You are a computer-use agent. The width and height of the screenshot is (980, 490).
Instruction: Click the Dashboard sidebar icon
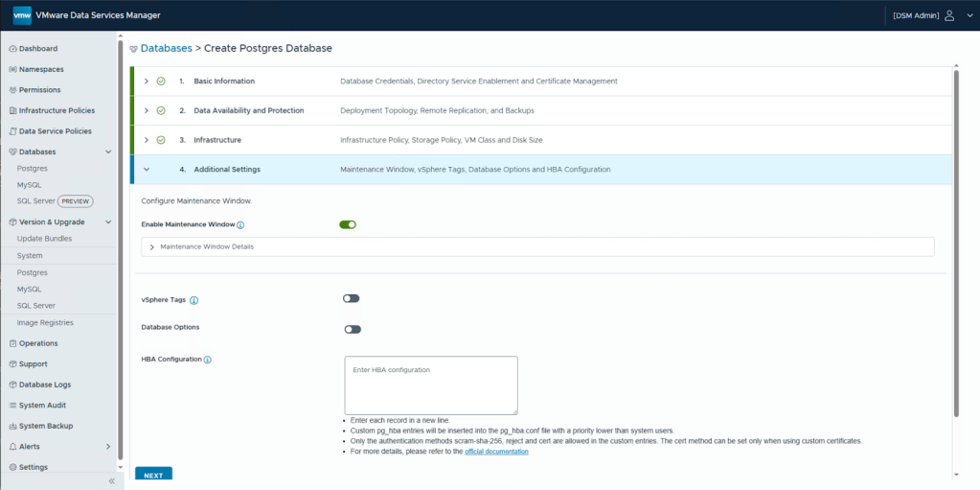[13, 49]
